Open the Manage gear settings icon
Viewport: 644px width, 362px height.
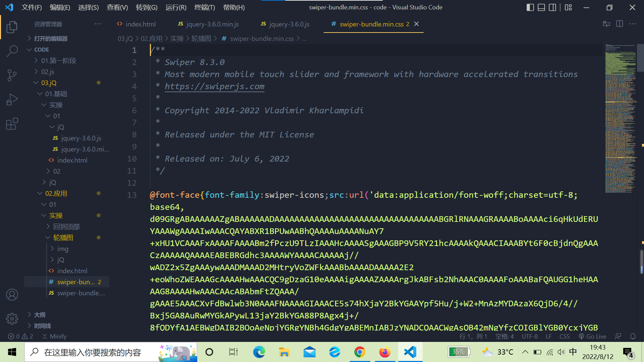(x=12, y=318)
